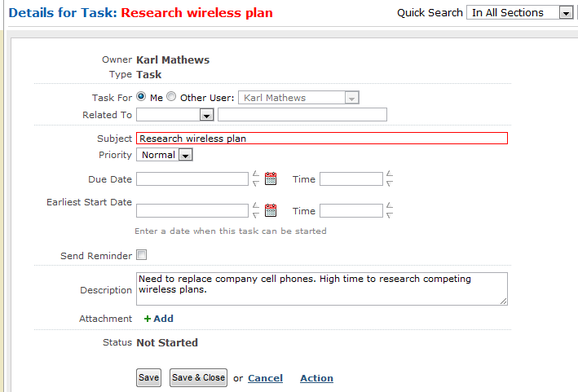
Task: Click into the Subject text field
Action: pos(322,139)
